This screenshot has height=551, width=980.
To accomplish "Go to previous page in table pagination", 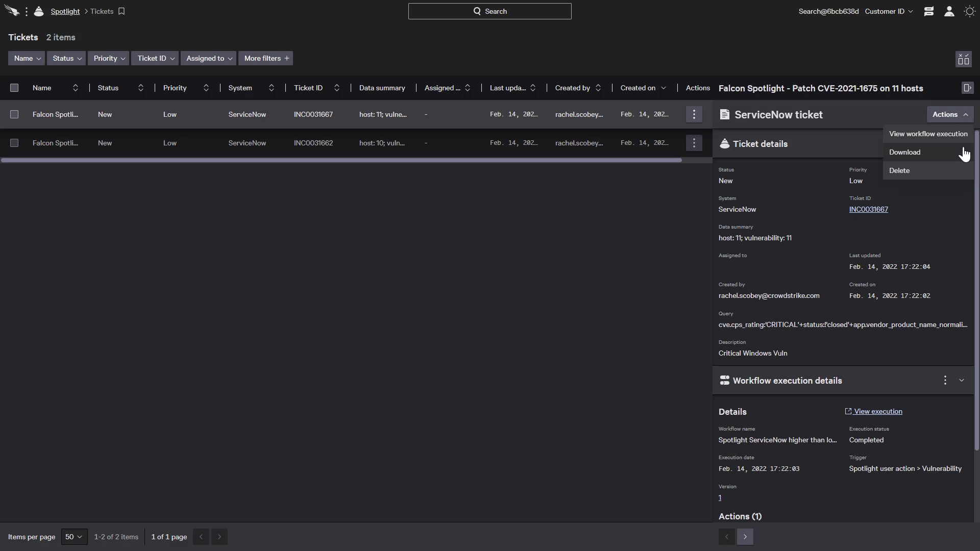I will coord(201,537).
